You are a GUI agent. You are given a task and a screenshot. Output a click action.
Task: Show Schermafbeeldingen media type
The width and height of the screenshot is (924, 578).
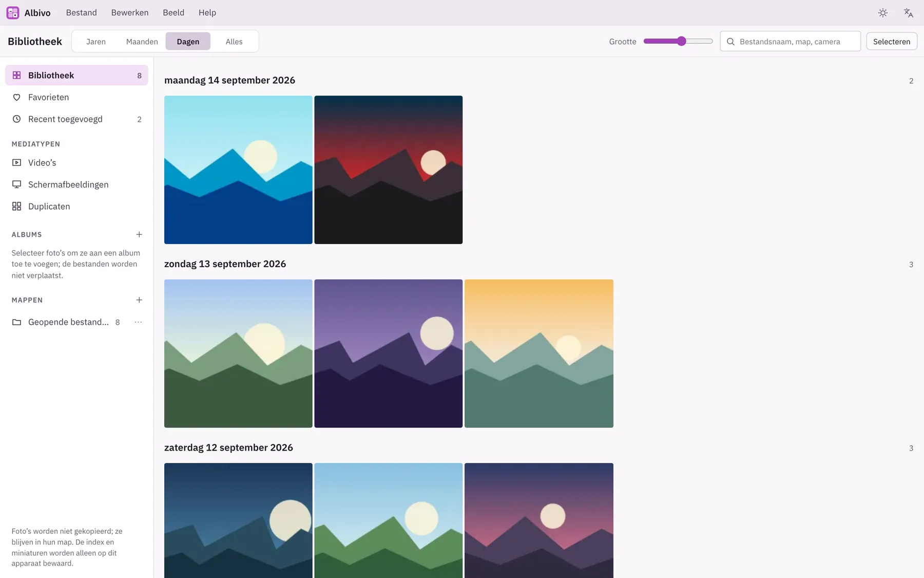tap(76, 184)
